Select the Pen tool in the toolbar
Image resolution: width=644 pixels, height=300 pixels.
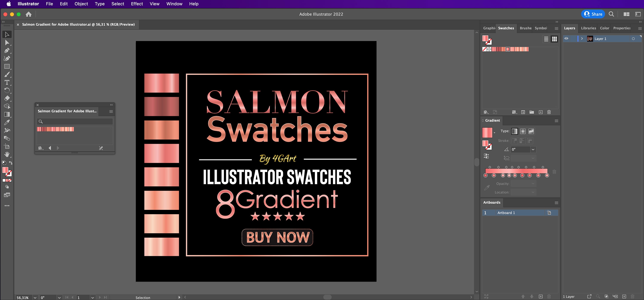pyautogui.click(x=7, y=51)
